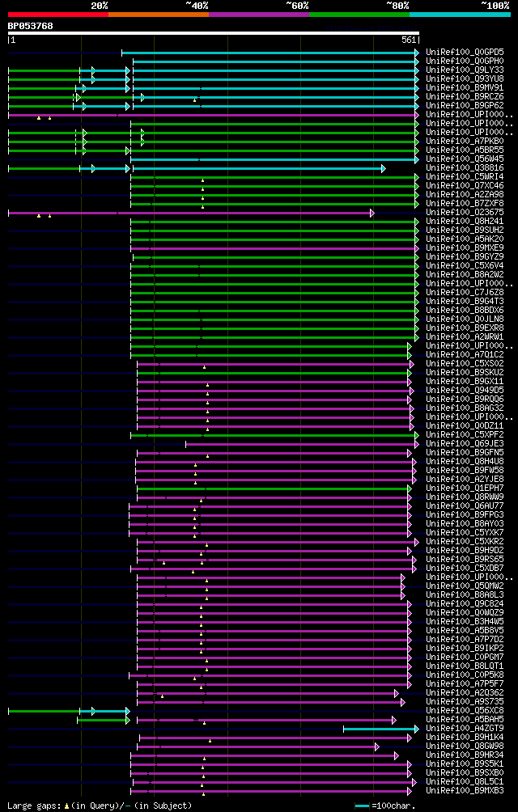Select hit UniRef100_Q8H241
The width and height of the screenshot is (518, 812).
465,221
